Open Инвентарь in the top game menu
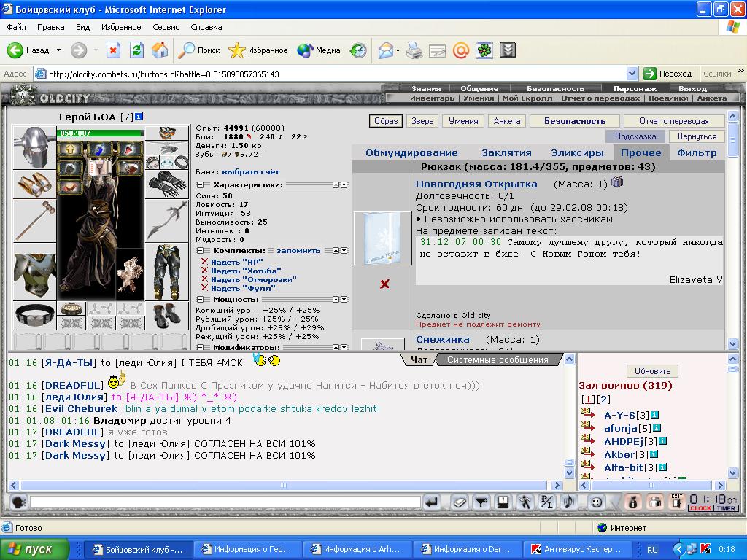 coord(432,98)
